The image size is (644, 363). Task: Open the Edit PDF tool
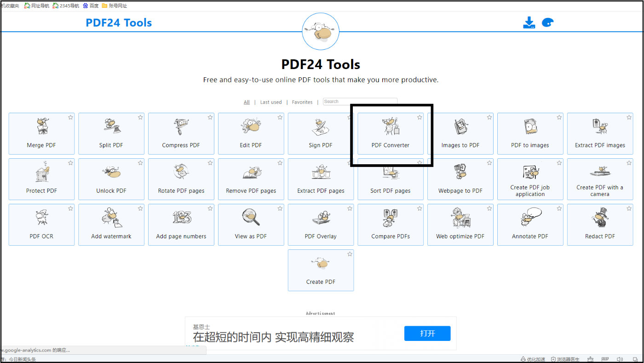pos(251,133)
